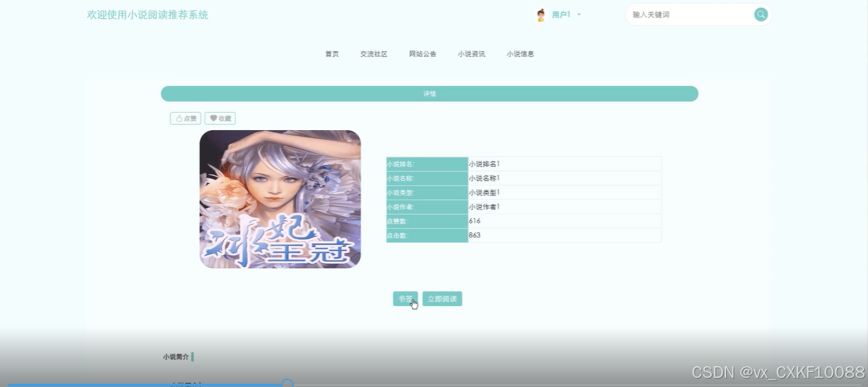Add novel to favorites via 收藏
Viewport: 868px width, 387px height.
[220, 118]
